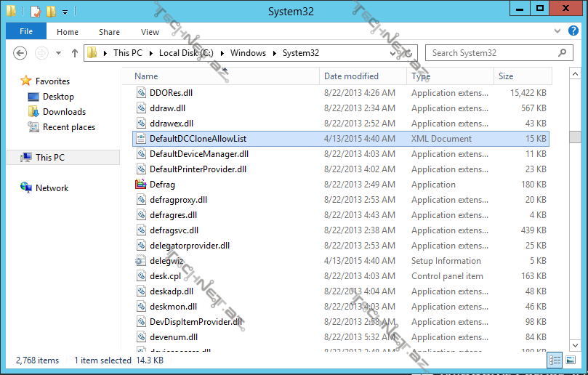The height and width of the screenshot is (375, 588).
Task: Click the vertical scrollbar thumb
Action: 575,137
